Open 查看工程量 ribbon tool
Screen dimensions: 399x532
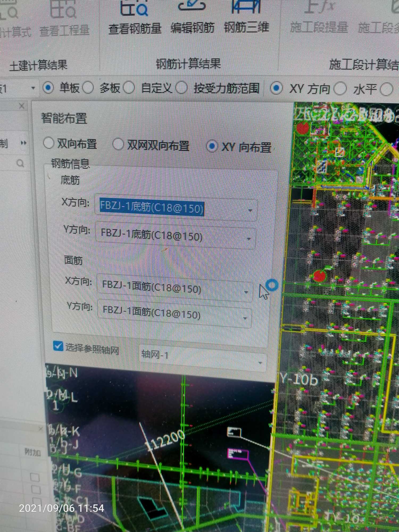64,20
